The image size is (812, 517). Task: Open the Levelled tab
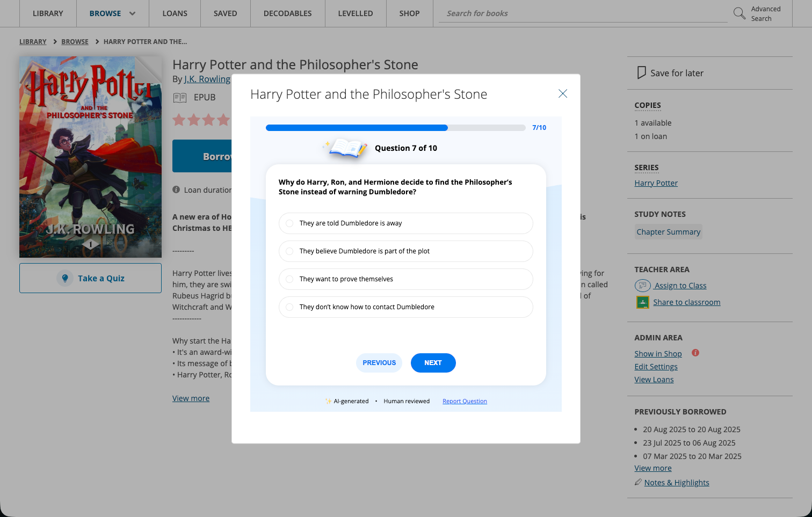coord(356,13)
